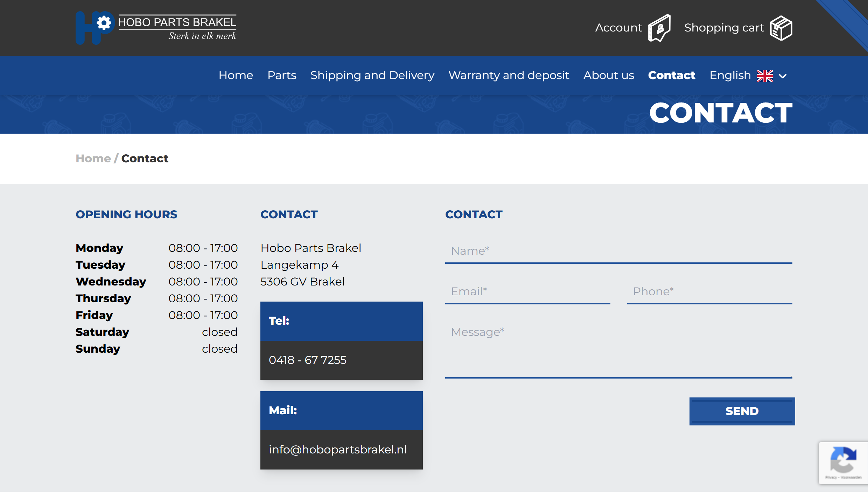Viewport: 868px width, 494px height.
Task: Go to Home in navigation menu
Action: [x=236, y=75]
